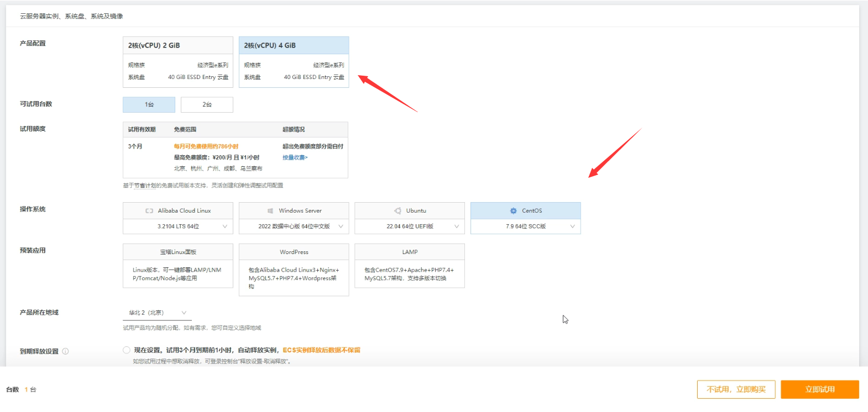Select Windows Server operating system
Viewport: 868px width, 412px height.
tap(294, 210)
